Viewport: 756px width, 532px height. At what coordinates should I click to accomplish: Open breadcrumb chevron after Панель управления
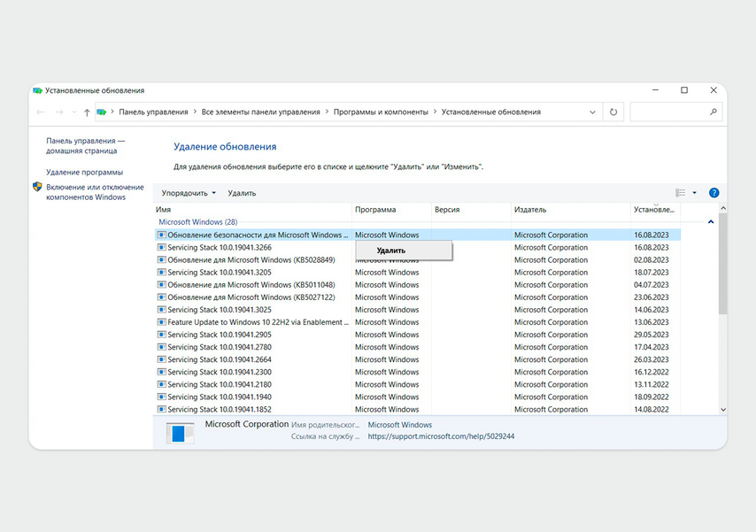point(195,112)
